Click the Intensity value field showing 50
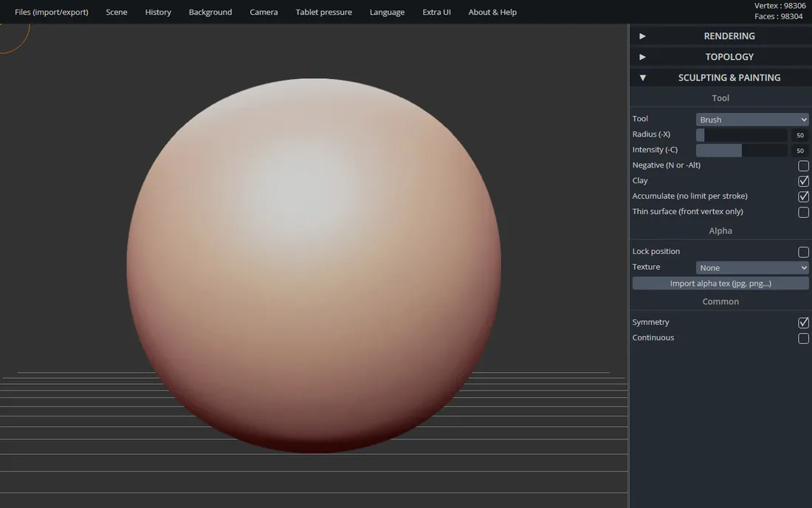The image size is (812, 508). pos(799,151)
